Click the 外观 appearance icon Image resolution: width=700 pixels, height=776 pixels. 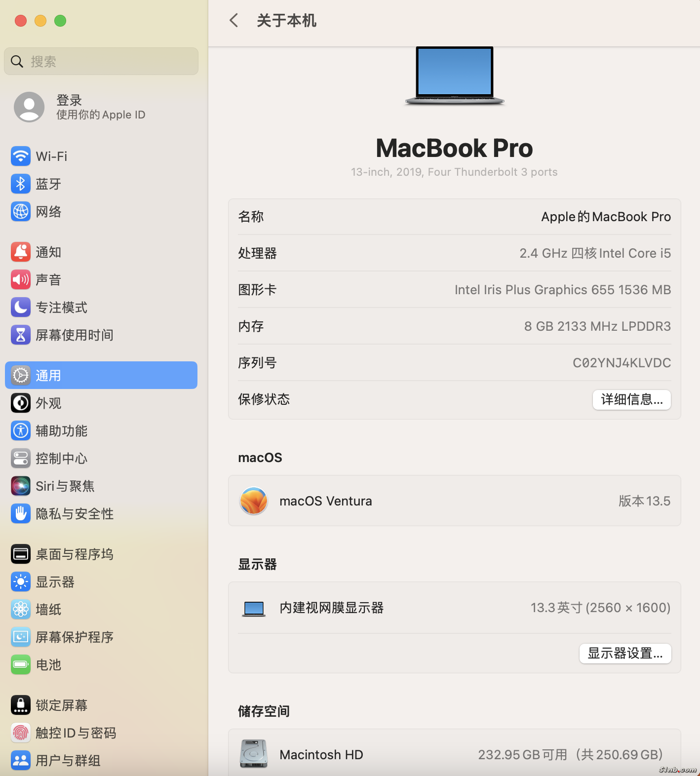point(21,403)
